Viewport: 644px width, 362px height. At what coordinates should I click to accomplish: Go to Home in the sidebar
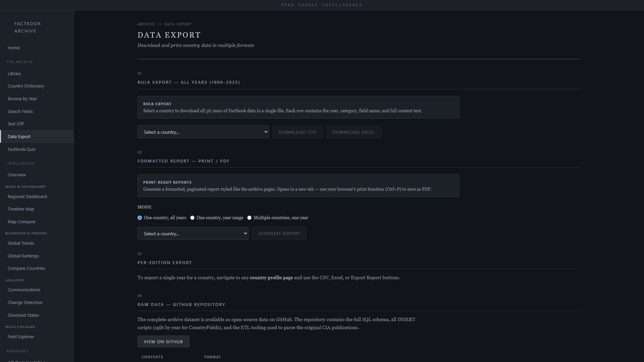pyautogui.click(x=14, y=48)
